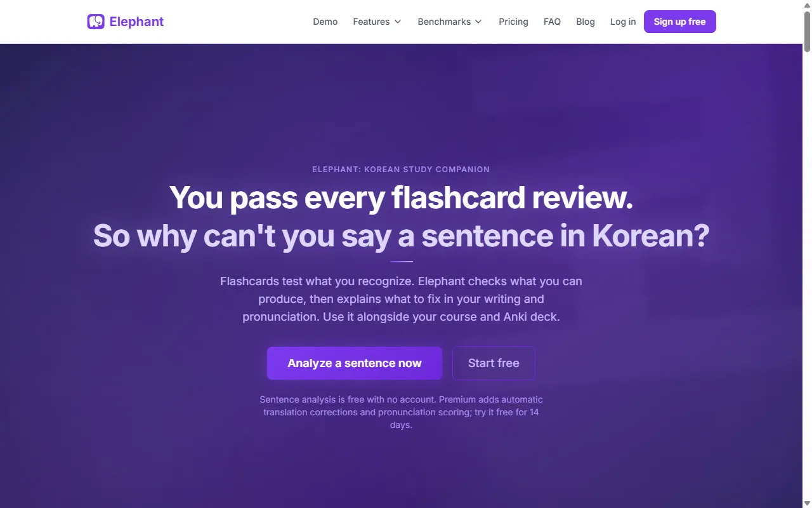This screenshot has height=508, width=812.
Task: Open the Elephant home link text
Action: pos(136,22)
